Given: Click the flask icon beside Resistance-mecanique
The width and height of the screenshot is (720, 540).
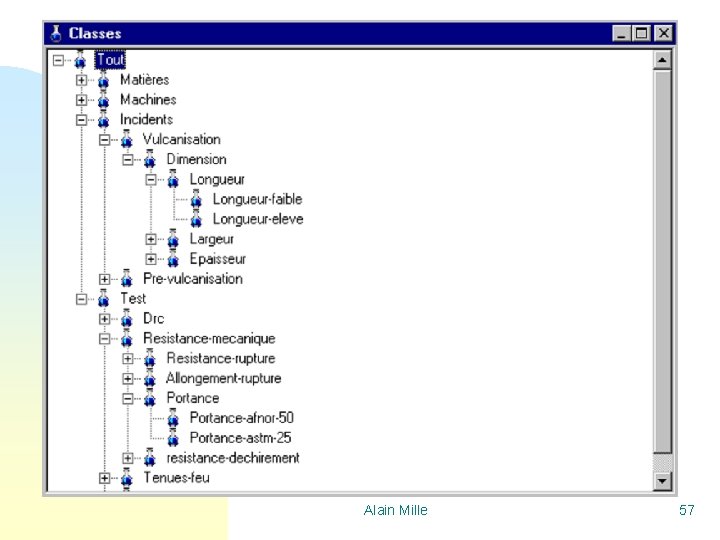Looking at the screenshot, I should 127,338.
